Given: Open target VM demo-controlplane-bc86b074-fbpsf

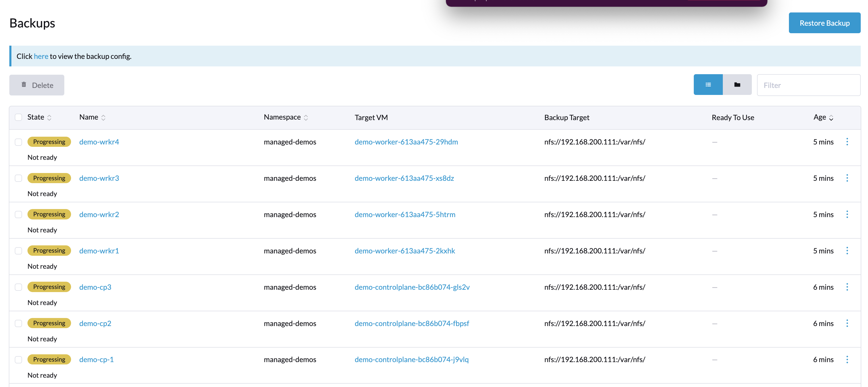Looking at the screenshot, I should tap(412, 323).
